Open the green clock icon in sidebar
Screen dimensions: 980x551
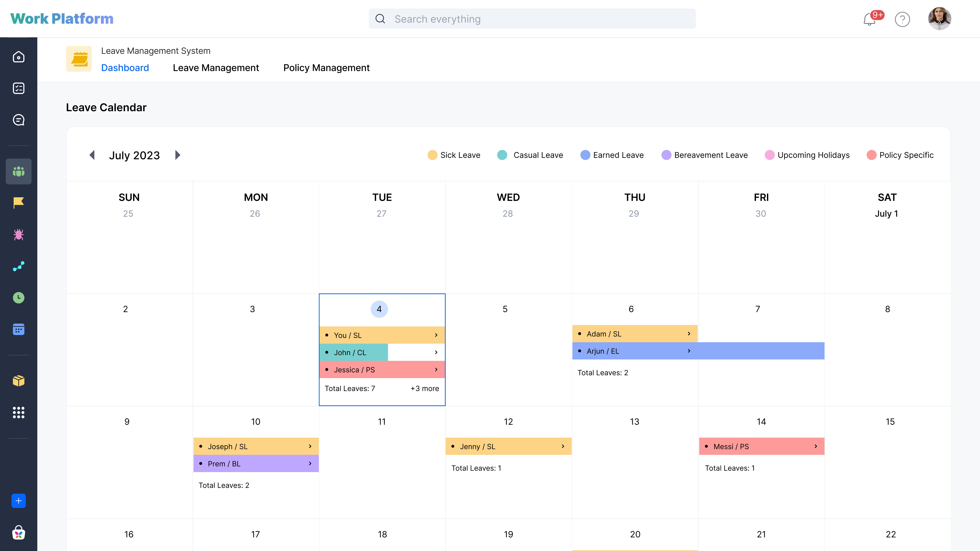tap(18, 298)
